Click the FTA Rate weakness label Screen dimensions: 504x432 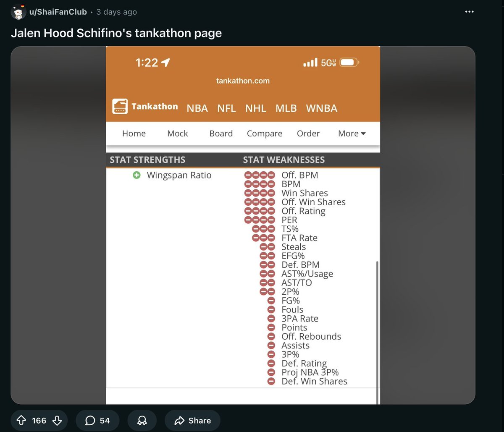[x=299, y=238]
